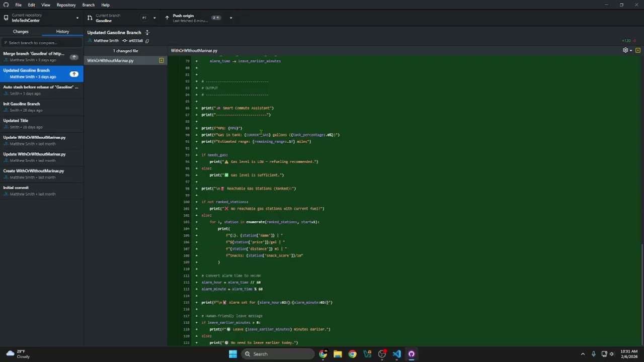Expand Current repository InfoTechCenter dropdown
This screenshot has width=644, height=362.
[x=42, y=18]
